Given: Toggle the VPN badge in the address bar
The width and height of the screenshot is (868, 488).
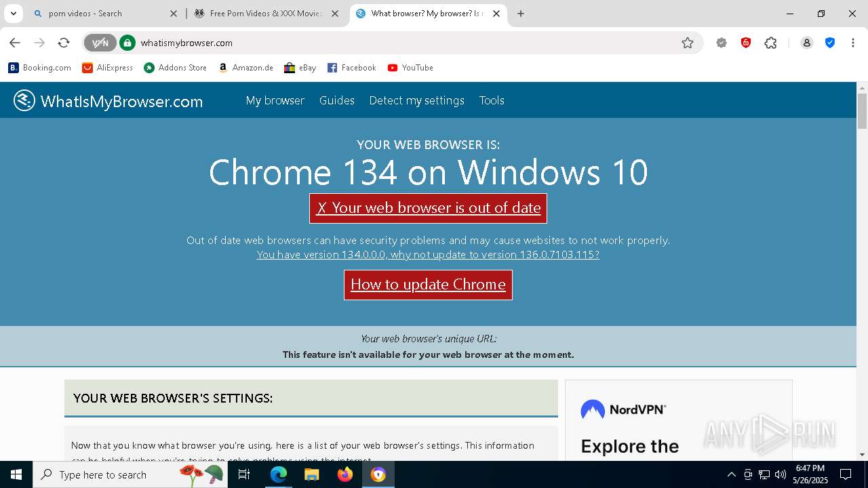Looking at the screenshot, I should click(x=100, y=43).
